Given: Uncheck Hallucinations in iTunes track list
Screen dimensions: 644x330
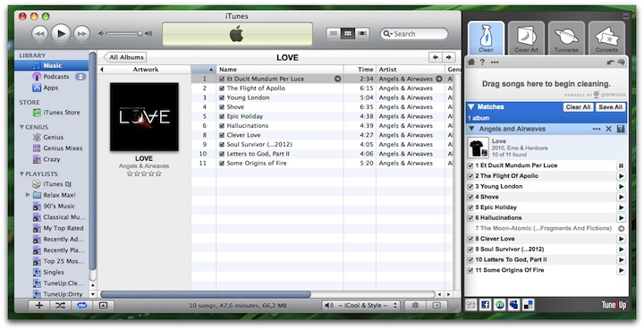Looking at the screenshot, I should 222,125.
